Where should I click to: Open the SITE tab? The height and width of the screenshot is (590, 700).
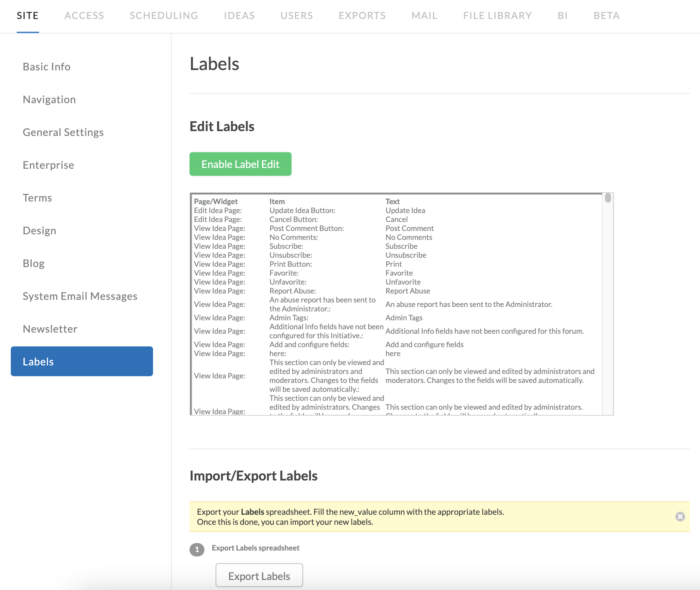(28, 16)
